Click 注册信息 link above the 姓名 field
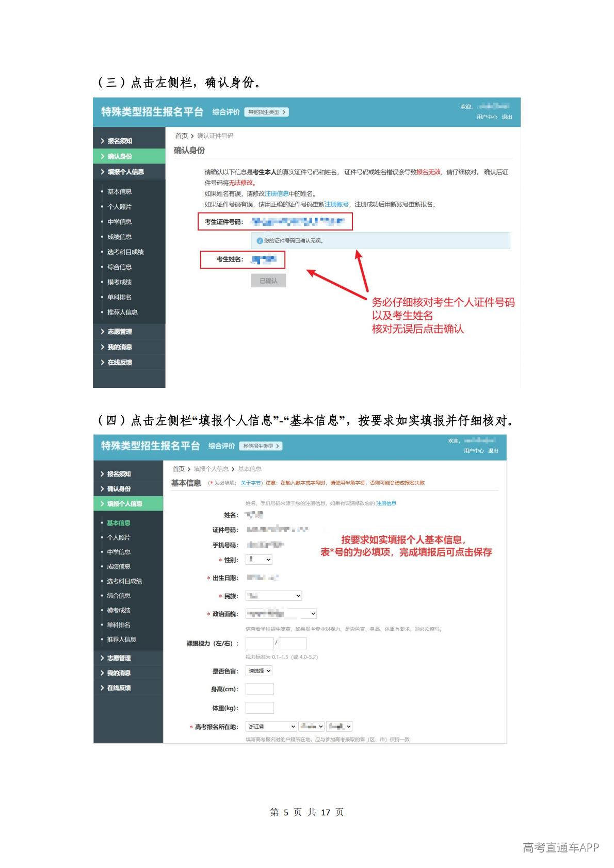 [386, 503]
